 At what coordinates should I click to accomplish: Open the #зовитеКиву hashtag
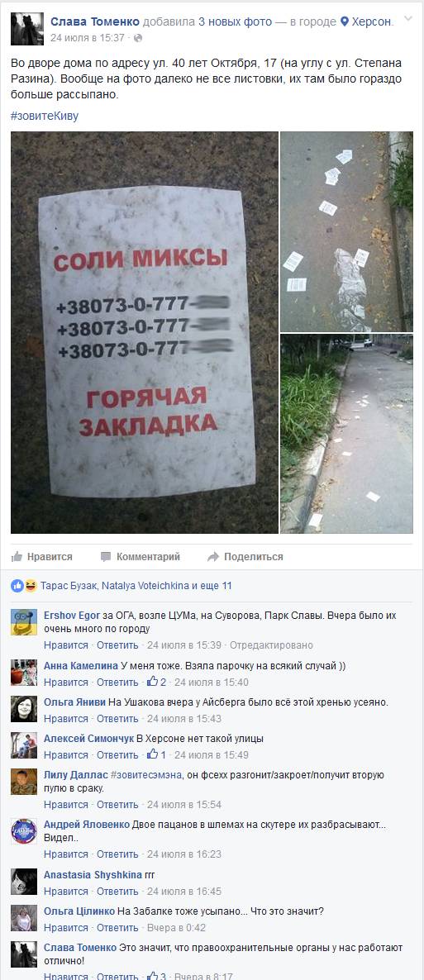click(45, 116)
